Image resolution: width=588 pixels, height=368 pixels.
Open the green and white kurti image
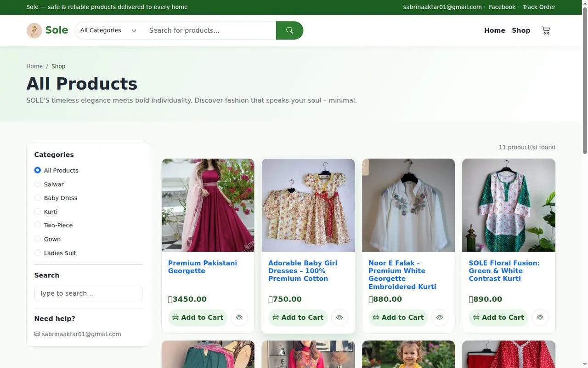(509, 205)
